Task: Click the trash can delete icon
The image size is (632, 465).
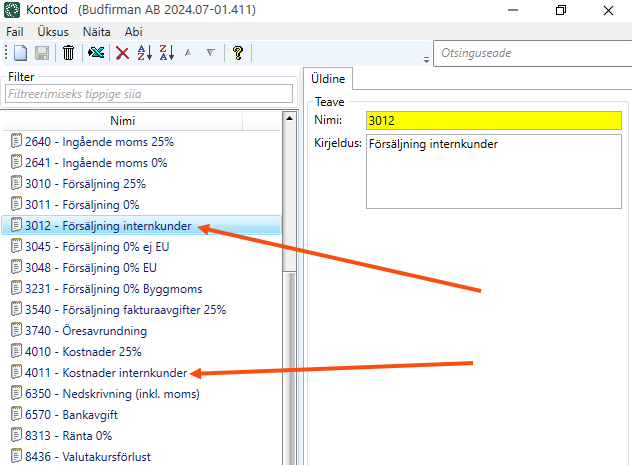Action: click(68, 53)
